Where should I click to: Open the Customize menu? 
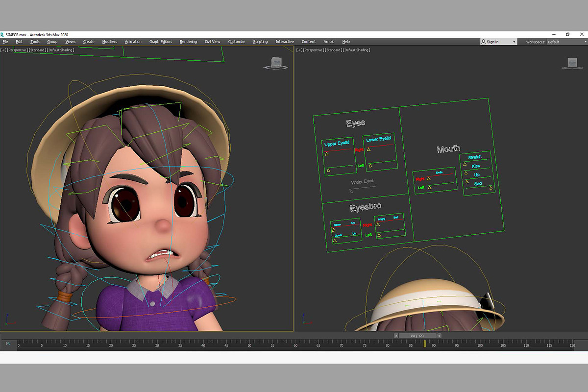(x=237, y=42)
